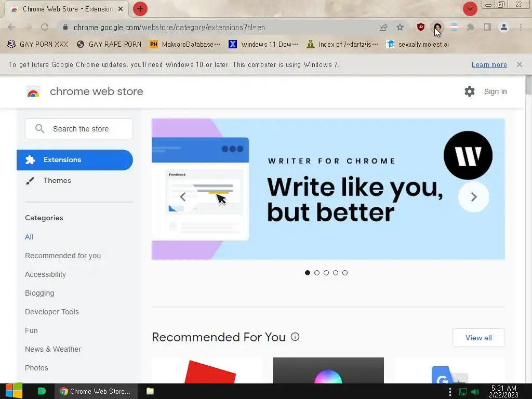Screen dimensions: 532x399
Task: Advance to the next carousel banner
Action: pyautogui.click(x=474, y=197)
